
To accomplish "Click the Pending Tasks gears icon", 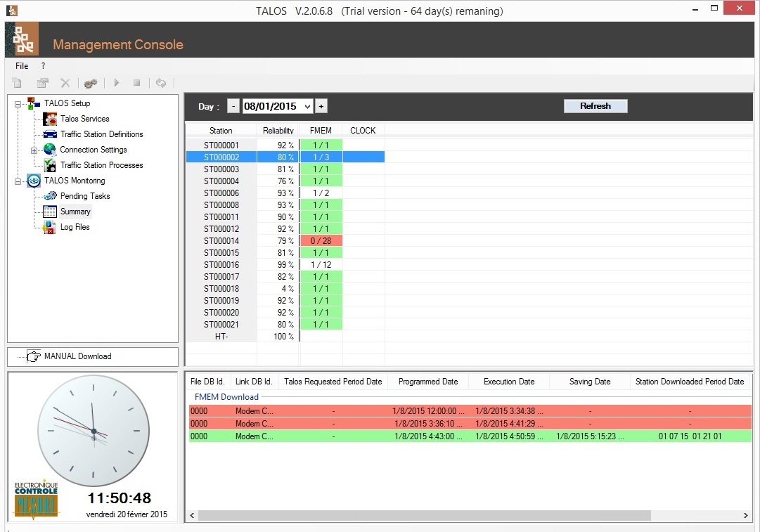I will pos(50,196).
